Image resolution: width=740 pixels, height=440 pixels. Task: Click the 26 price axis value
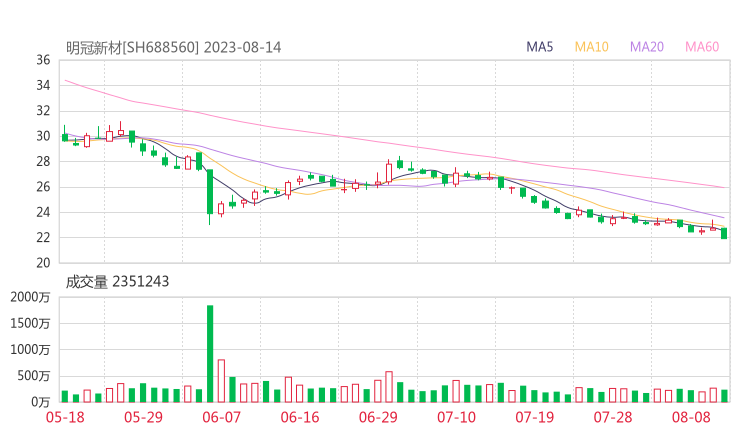coord(43,187)
